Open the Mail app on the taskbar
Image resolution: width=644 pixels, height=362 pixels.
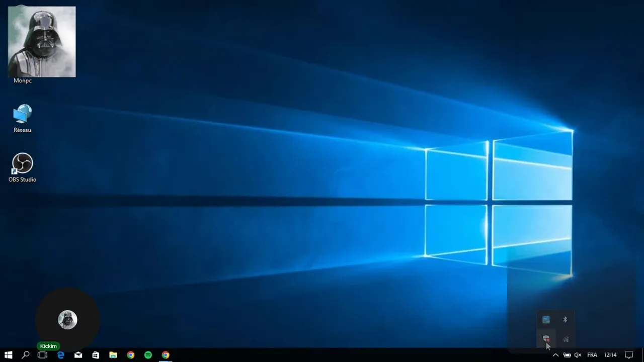78,355
